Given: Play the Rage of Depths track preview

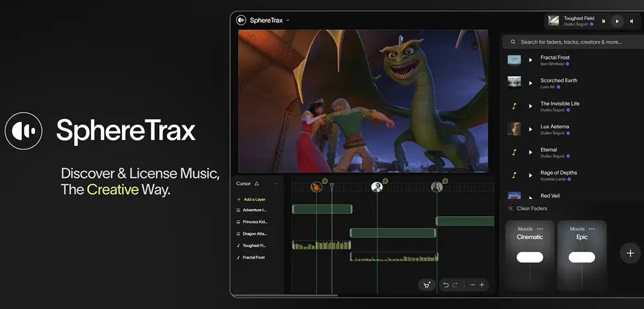Looking at the screenshot, I should (x=530, y=175).
